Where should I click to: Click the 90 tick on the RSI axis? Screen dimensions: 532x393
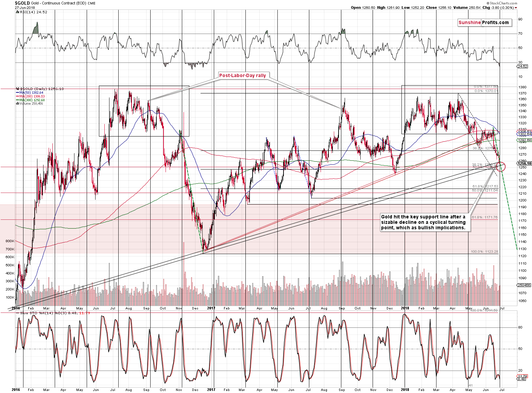[x=520, y=19]
